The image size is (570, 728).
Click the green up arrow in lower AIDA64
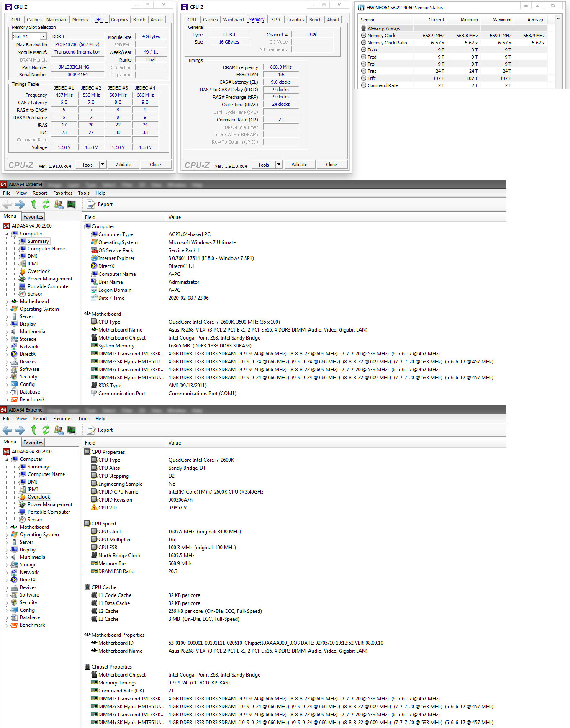pos(33,430)
